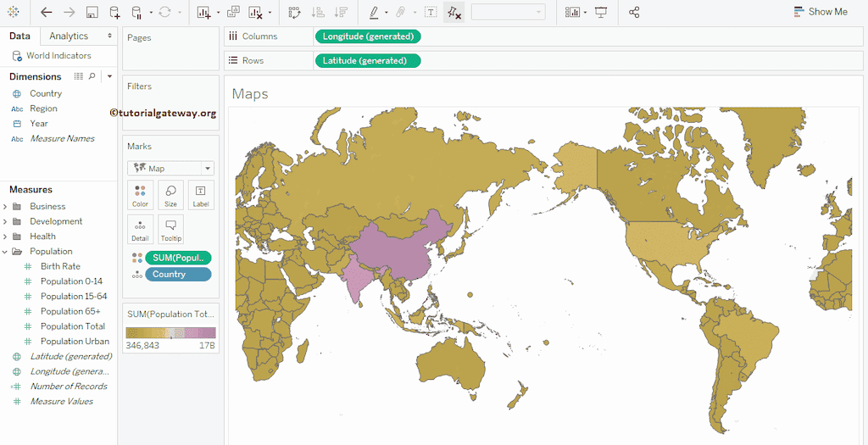Click the Data pane up/down arrows menu
Image resolution: width=868 pixels, height=445 pixels.
[x=109, y=36]
